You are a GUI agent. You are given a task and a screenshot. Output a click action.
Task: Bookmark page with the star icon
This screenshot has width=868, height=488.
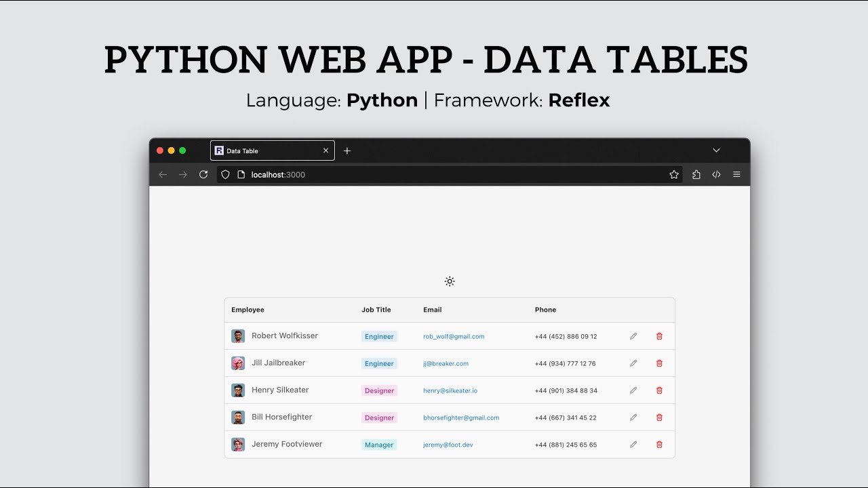pos(674,175)
